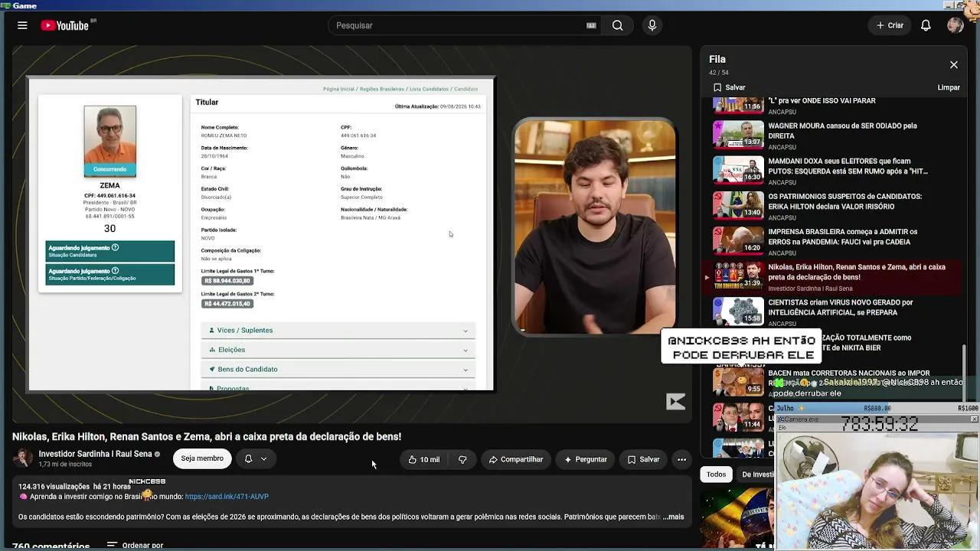This screenshot has width=980, height=551.
Task: Open the Ordenar por comments sorting
Action: [x=136, y=546]
